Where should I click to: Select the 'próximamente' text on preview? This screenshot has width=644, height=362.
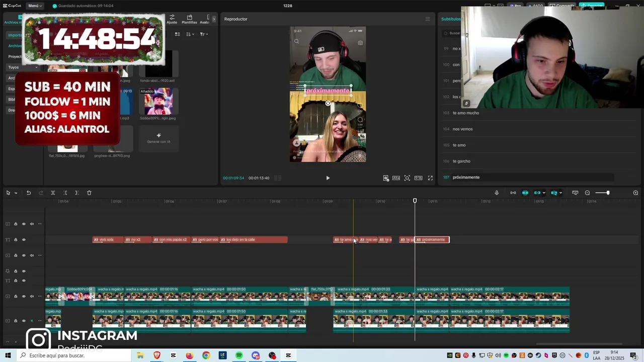328,90
